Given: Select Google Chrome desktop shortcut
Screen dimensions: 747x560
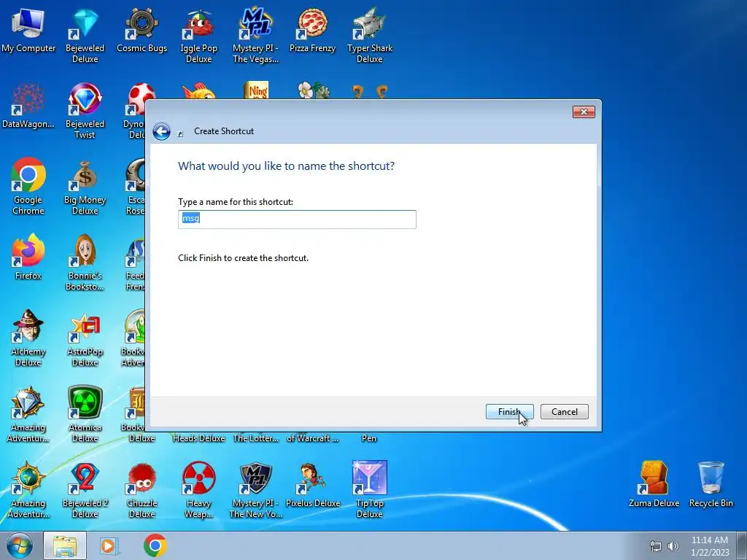Looking at the screenshot, I should tap(28, 187).
